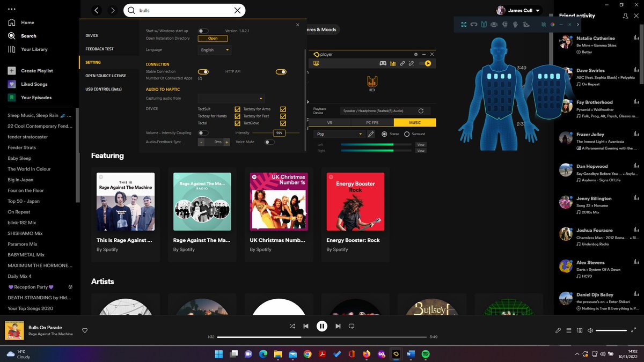This screenshot has width=644, height=362.
Task: Open the play queue icon
Action: click(569, 330)
